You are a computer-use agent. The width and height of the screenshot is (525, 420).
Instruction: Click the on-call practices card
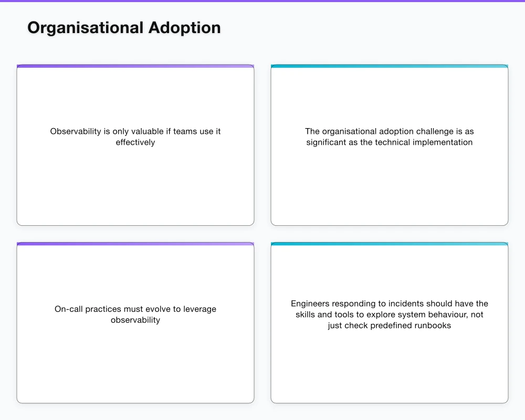[135, 322]
